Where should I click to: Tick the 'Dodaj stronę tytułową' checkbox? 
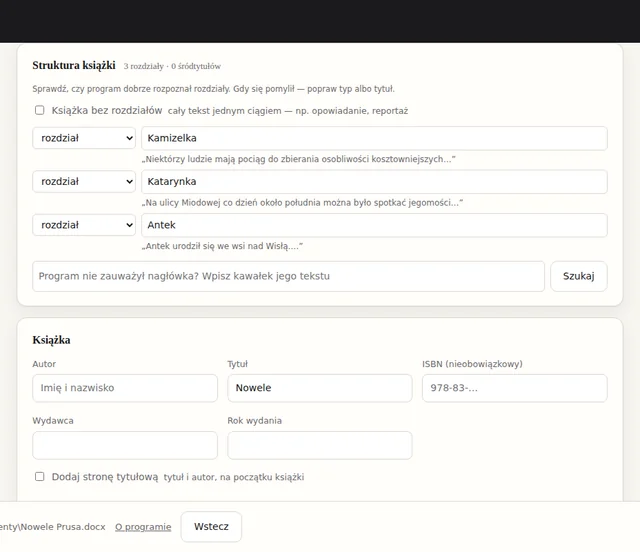click(x=40, y=476)
